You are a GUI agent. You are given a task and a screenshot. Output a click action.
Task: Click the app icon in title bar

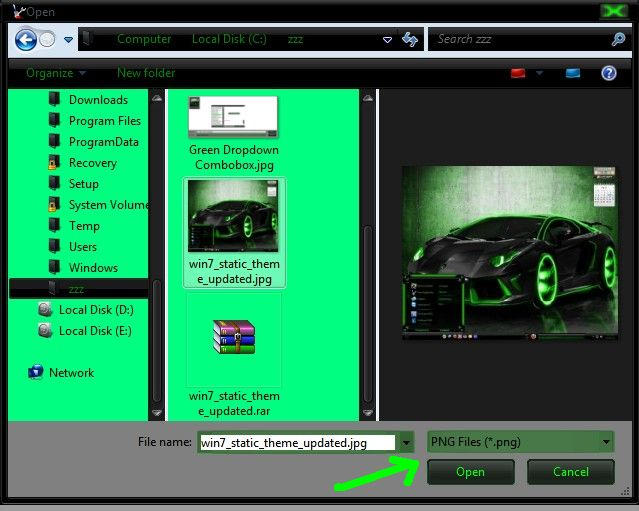click(x=18, y=11)
